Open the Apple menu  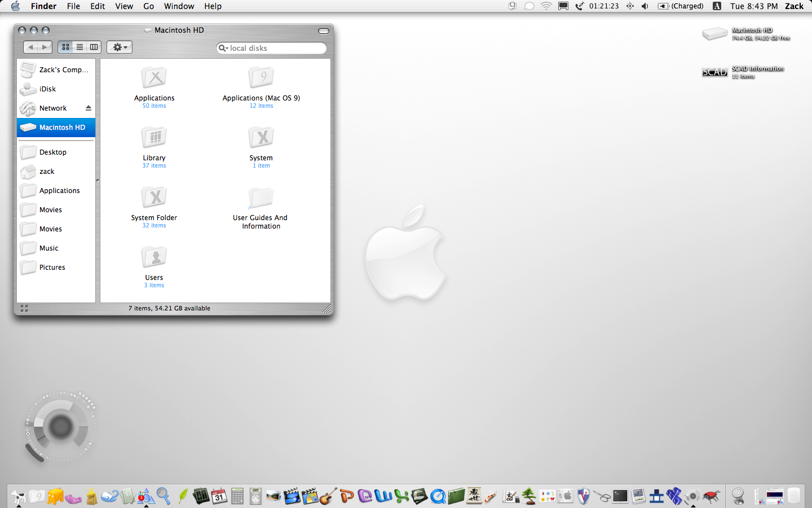click(x=15, y=6)
